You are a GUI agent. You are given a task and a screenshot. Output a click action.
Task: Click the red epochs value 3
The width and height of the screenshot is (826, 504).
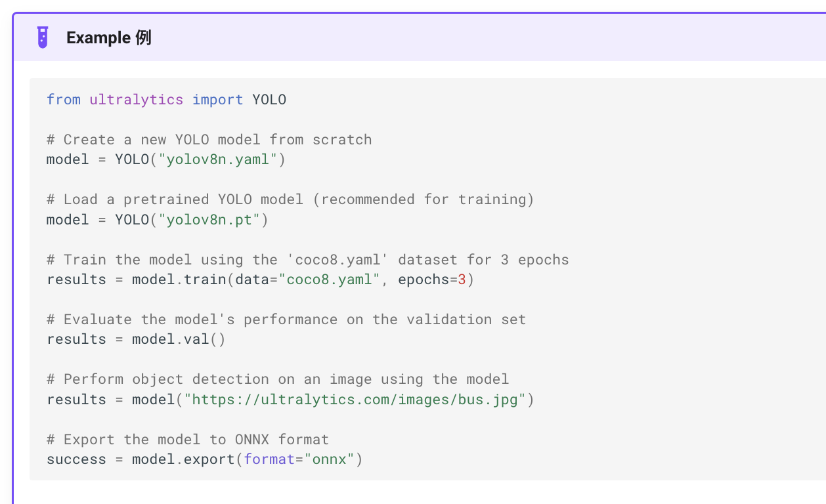(x=462, y=280)
